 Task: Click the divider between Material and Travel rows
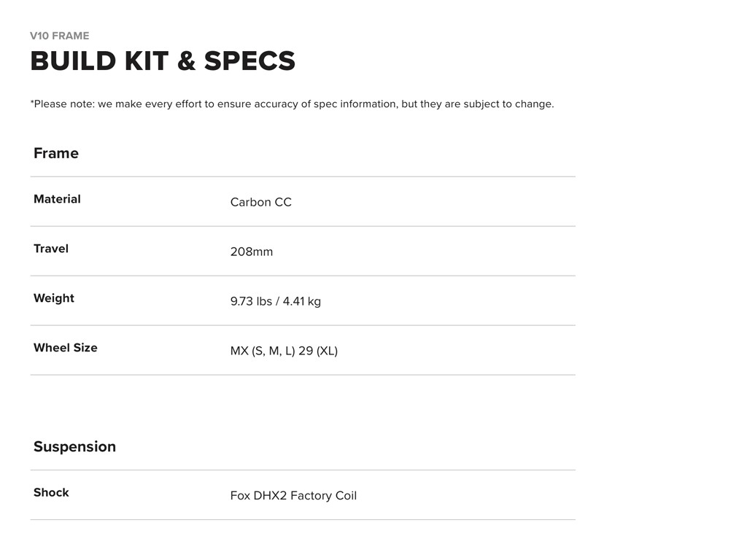303,226
